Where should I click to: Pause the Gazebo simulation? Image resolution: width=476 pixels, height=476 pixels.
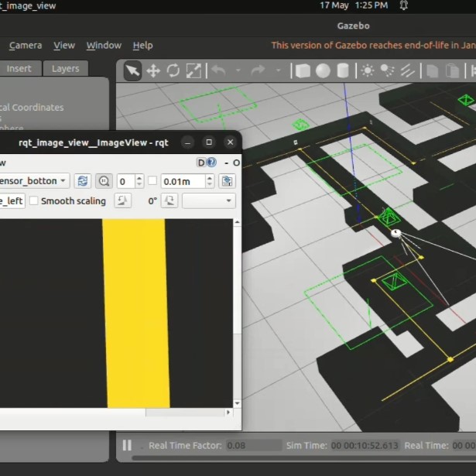click(x=127, y=445)
